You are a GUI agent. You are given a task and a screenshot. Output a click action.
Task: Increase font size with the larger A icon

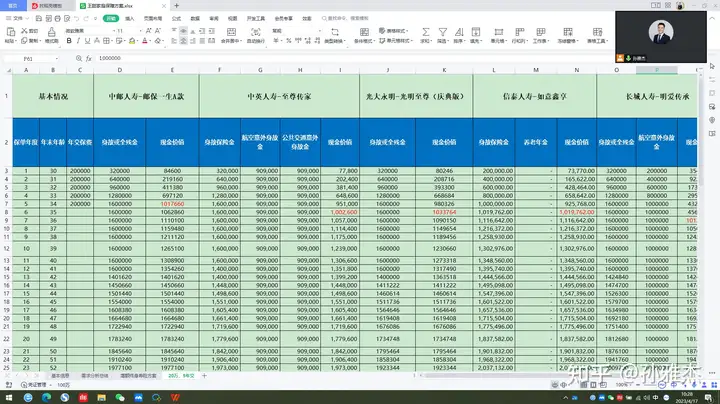(x=148, y=31)
